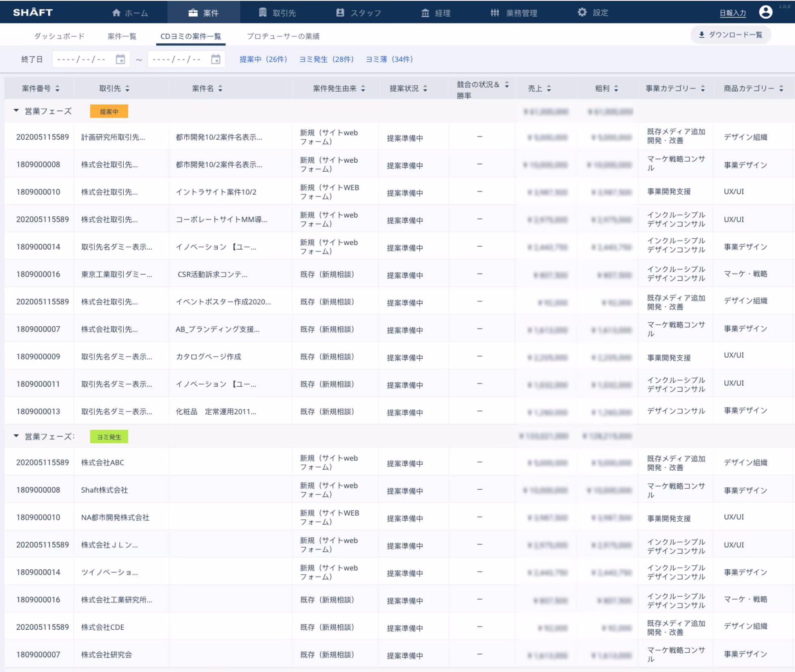Filter by ヨミ発生（28件）link
This screenshot has height=672, width=795.
[x=327, y=59]
